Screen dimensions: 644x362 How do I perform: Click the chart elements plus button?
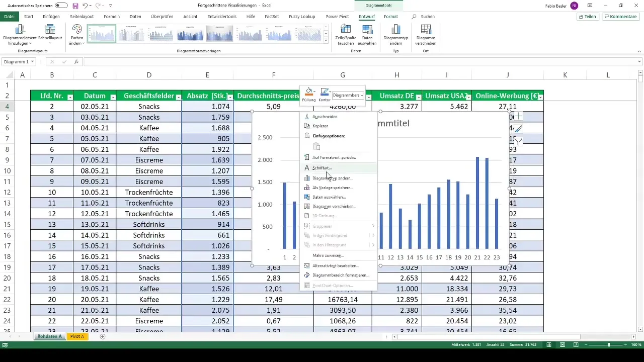pos(518,116)
